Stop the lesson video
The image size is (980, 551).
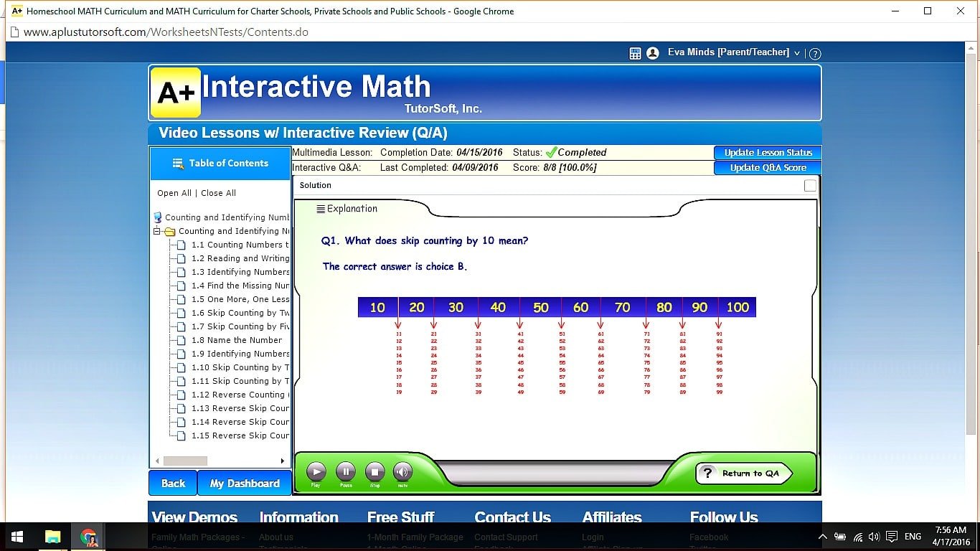click(374, 473)
